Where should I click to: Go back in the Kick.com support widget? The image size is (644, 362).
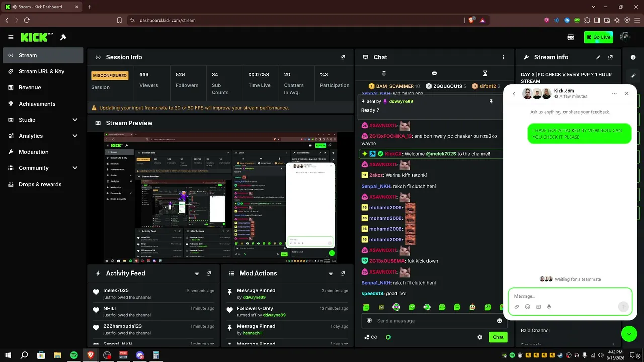coord(514,94)
